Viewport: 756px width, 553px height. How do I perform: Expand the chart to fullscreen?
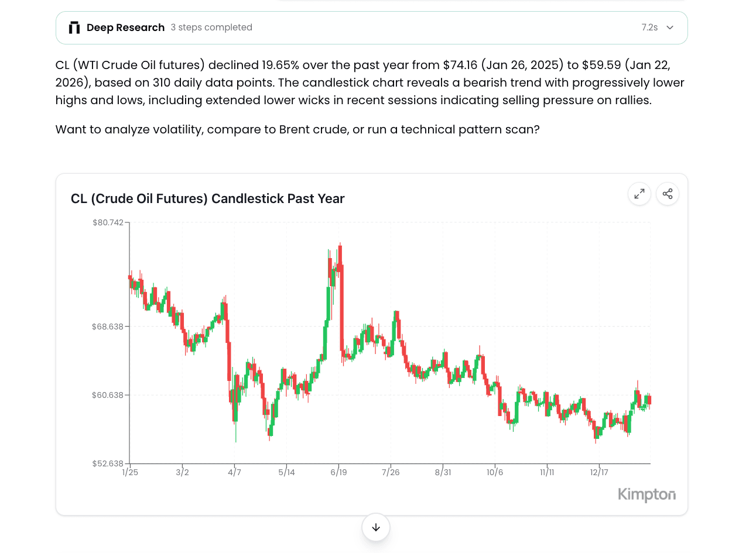[x=639, y=194]
